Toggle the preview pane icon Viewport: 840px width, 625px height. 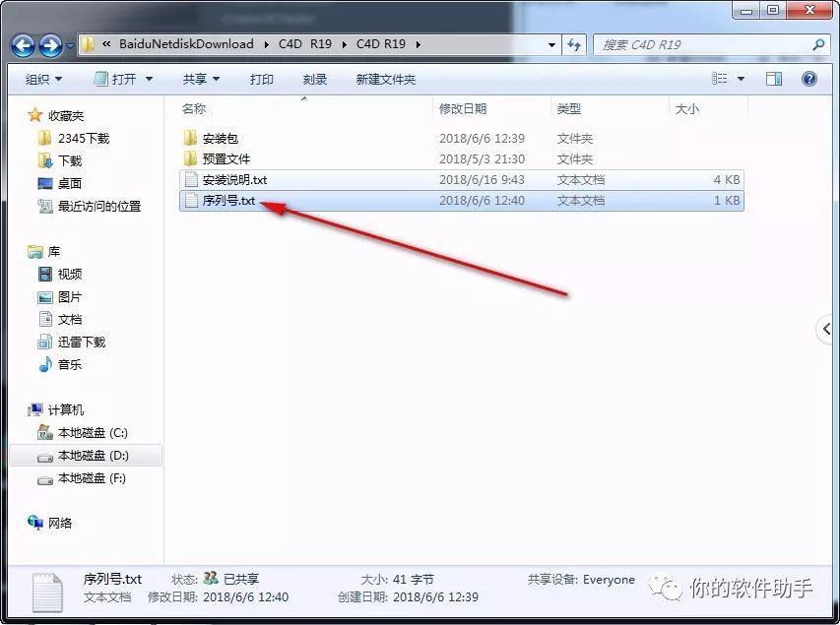[x=774, y=80]
